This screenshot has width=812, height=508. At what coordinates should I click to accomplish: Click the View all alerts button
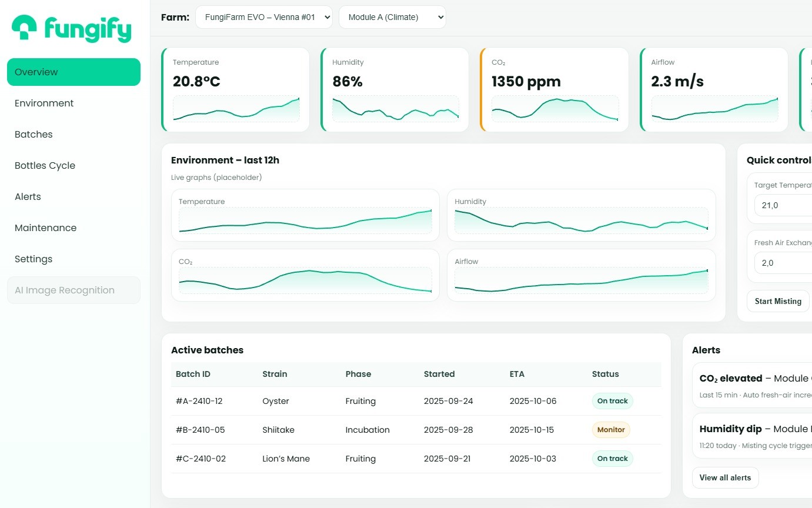click(725, 477)
